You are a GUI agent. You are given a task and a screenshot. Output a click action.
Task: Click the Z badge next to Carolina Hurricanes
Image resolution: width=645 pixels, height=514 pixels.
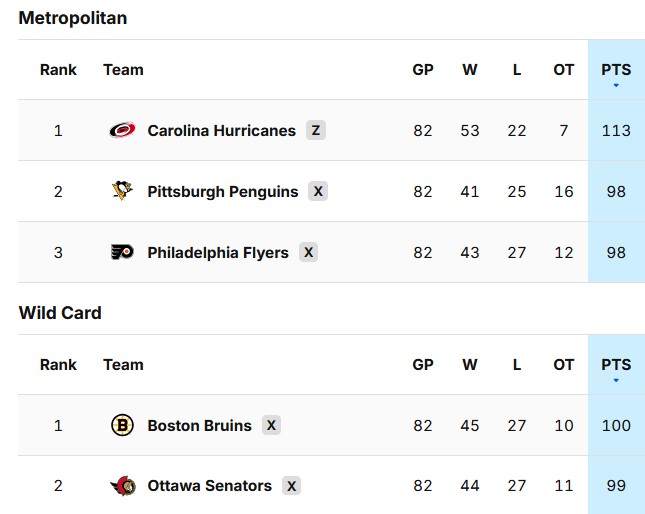[316, 130]
